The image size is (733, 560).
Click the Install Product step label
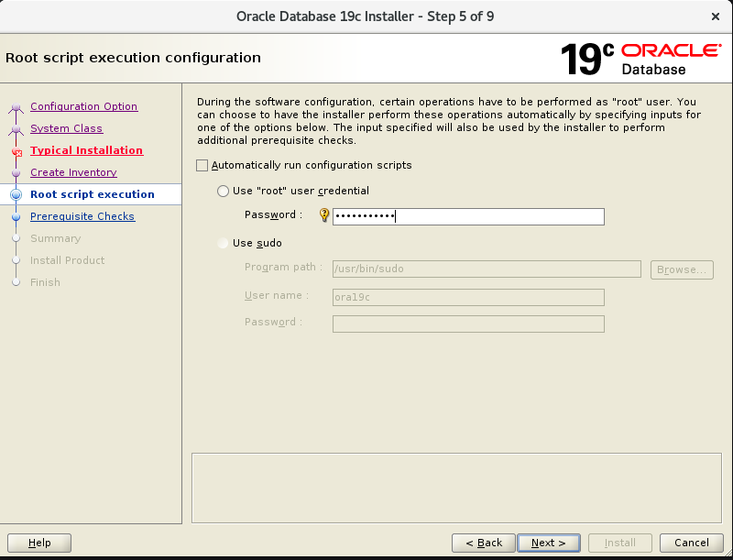67,260
